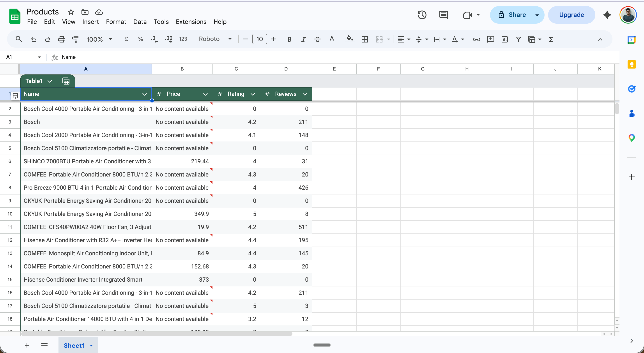Click the insert comment icon
Viewport: 644px width, 353px height.
coord(490,39)
